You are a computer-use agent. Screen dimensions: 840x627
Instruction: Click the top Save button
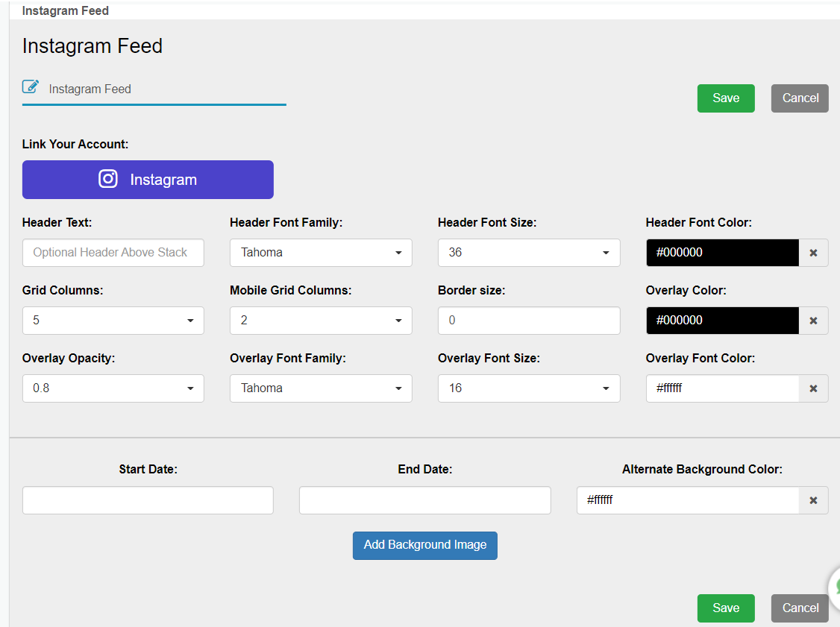pyautogui.click(x=726, y=98)
